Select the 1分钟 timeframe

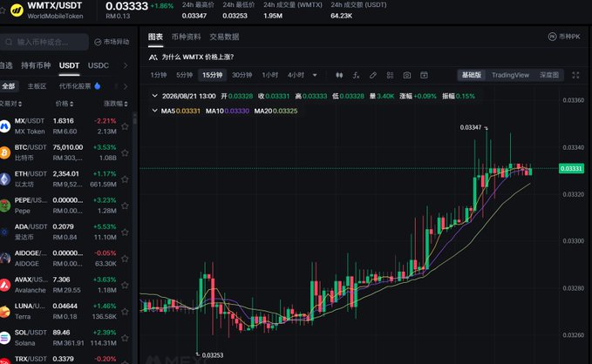pyautogui.click(x=158, y=75)
